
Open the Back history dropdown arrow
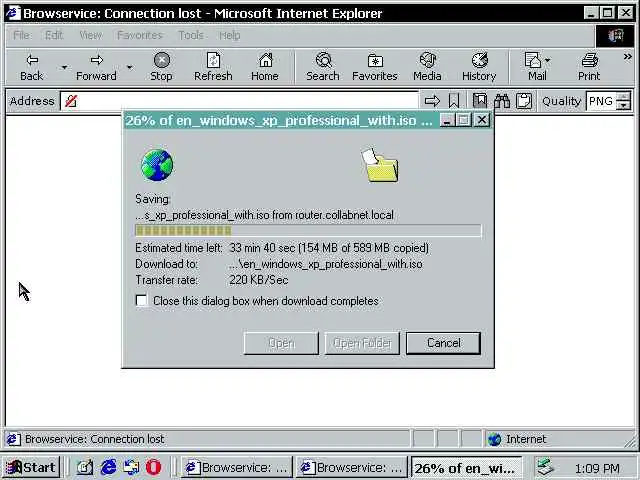[64, 67]
